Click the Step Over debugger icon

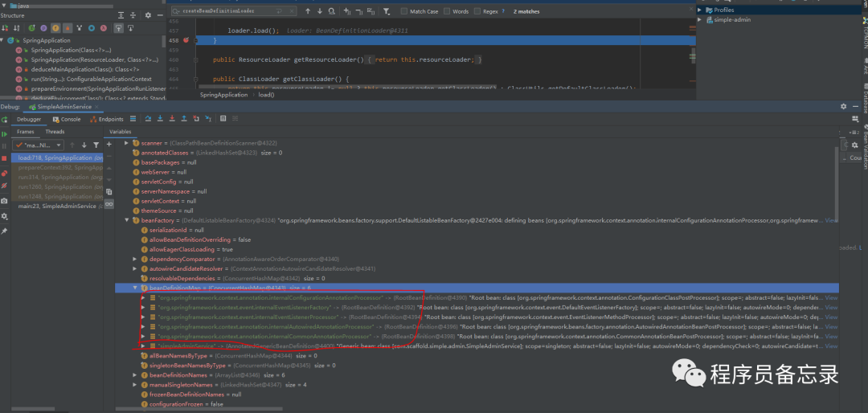pos(149,119)
